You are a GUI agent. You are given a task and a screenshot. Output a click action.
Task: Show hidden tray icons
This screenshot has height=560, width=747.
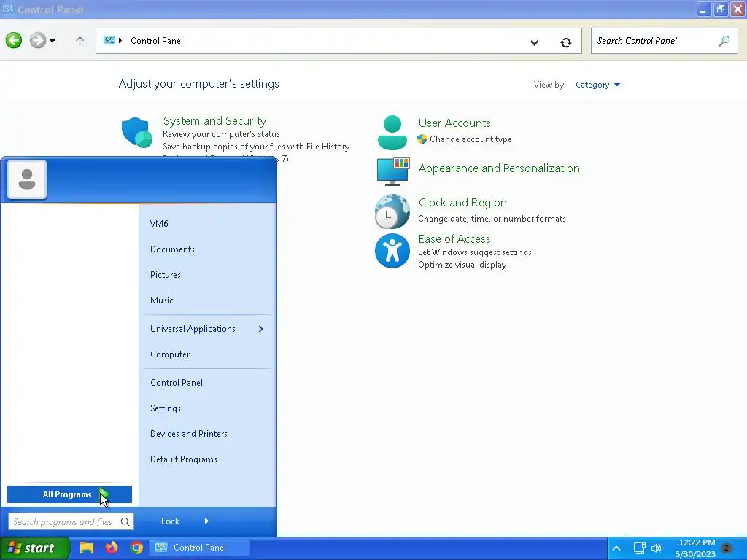pyautogui.click(x=616, y=548)
